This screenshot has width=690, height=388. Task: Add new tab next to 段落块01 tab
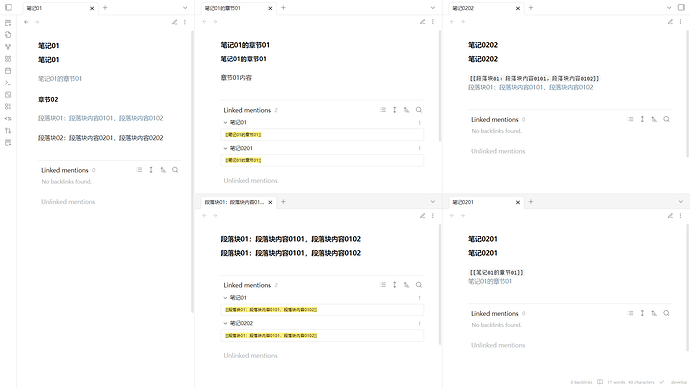point(283,201)
